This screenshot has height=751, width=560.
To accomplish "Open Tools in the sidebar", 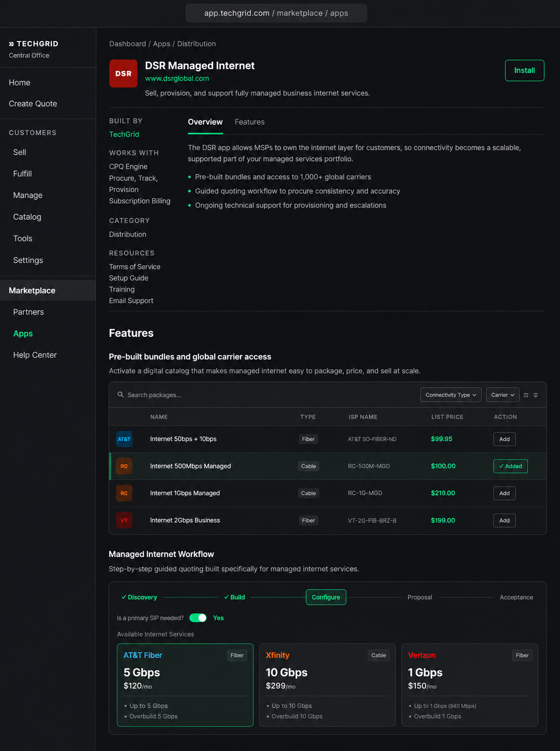I will tap(23, 238).
